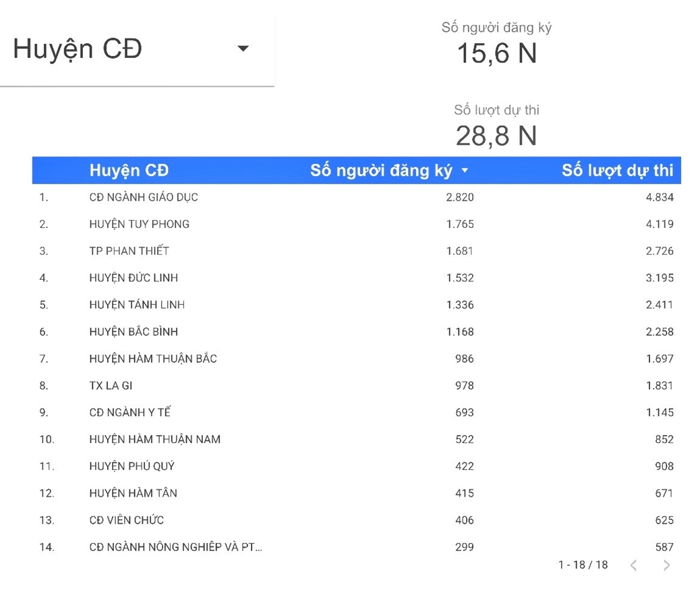Click the 1 - 18 / 18 pagination label
The width and height of the screenshot is (700, 607).
583,565
